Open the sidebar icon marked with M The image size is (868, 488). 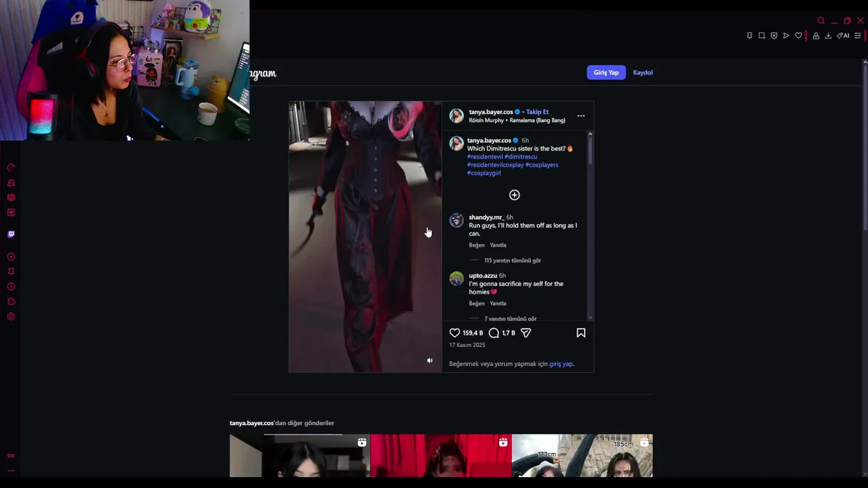[11, 212]
